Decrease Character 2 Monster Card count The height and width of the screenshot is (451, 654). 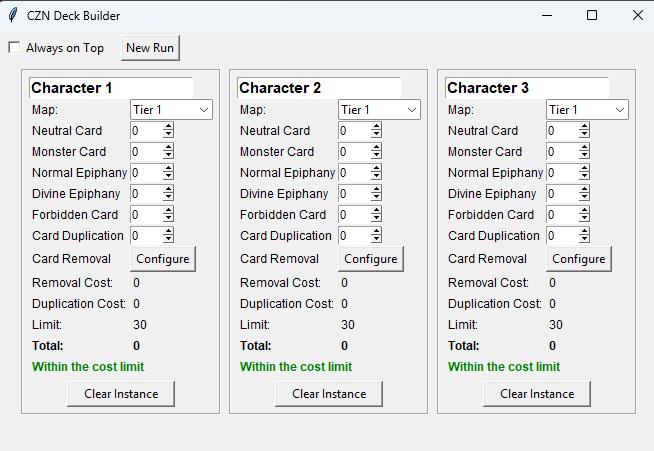[376, 156]
